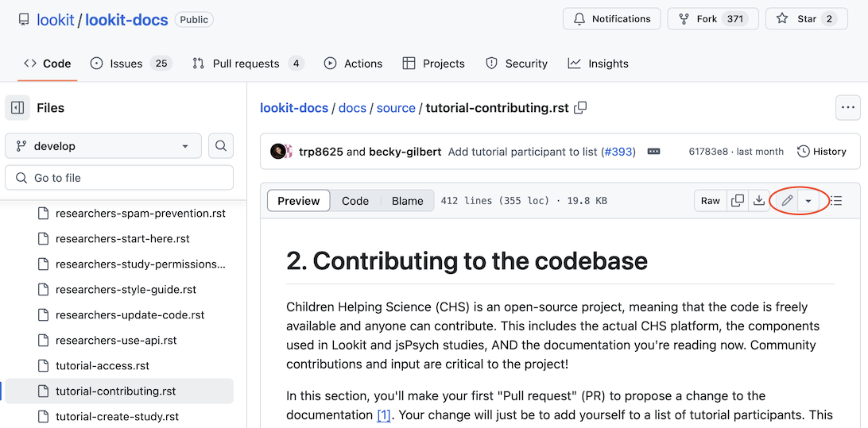Screen dimensions: 868x428
Task: Switch to Blame view
Action: pyautogui.click(x=408, y=201)
